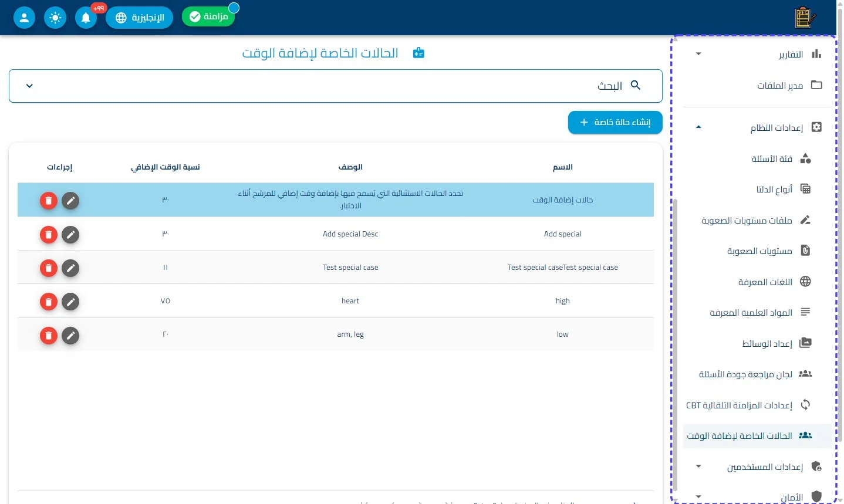Image resolution: width=844 pixels, height=504 pixels.
Task: Delete the "حالات إضافة الوقت" row
Action: point(49,201)
